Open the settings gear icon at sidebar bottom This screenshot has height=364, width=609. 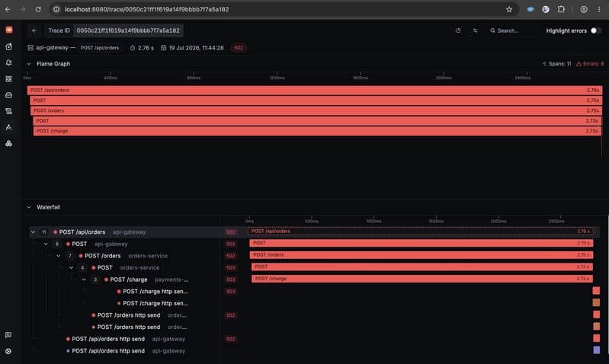point(8,351)
